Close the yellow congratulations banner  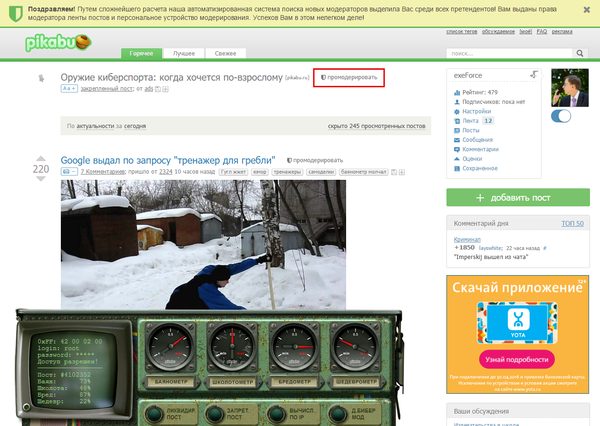tap(586, 10)
